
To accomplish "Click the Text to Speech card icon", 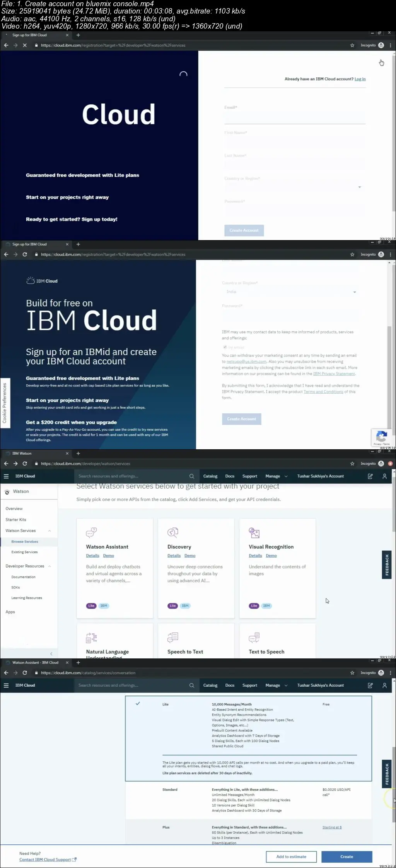I will (254, 637).
